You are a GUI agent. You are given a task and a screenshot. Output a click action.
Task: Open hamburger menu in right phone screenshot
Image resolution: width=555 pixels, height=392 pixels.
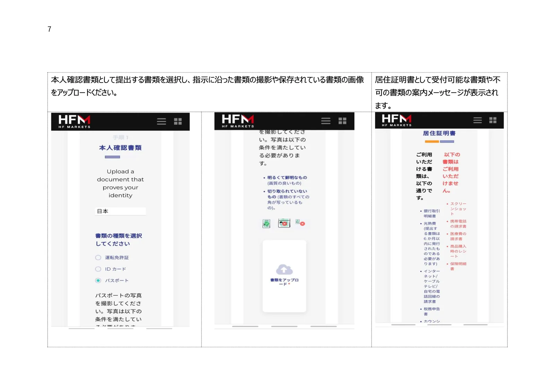click(478, 120)
